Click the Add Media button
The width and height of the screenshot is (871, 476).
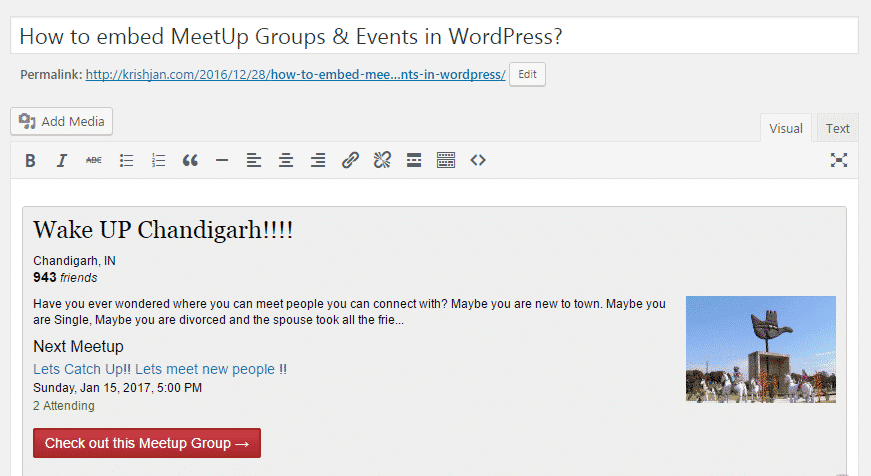click(x=62, y=121)
